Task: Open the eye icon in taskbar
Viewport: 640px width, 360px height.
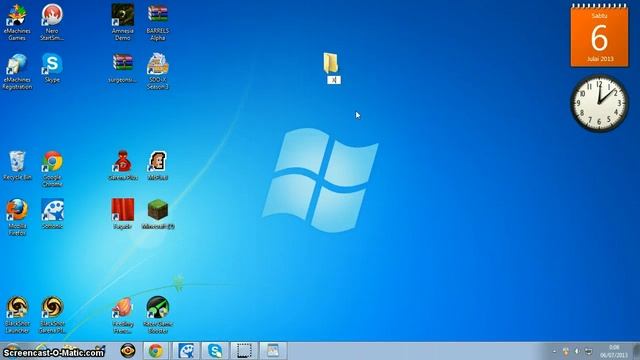Action: click(128, 351)
